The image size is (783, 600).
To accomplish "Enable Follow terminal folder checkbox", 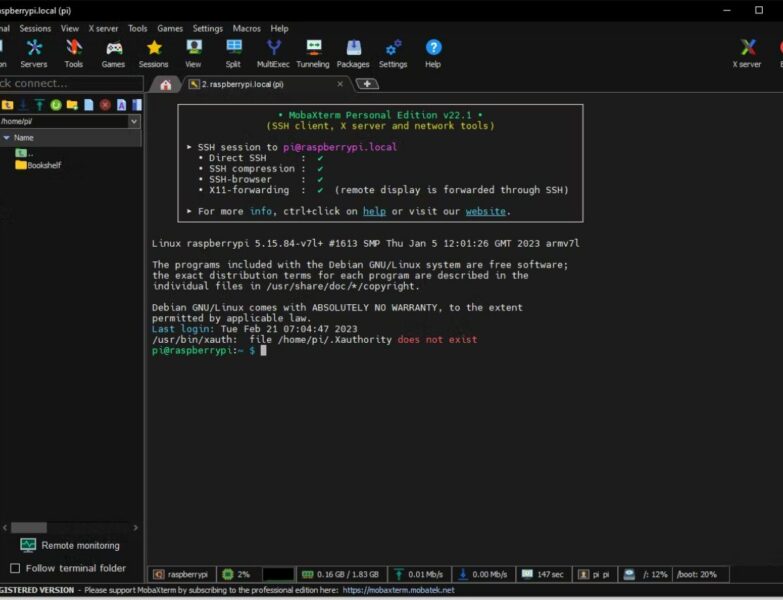I will pyautogui.click(x=15, y=568).
